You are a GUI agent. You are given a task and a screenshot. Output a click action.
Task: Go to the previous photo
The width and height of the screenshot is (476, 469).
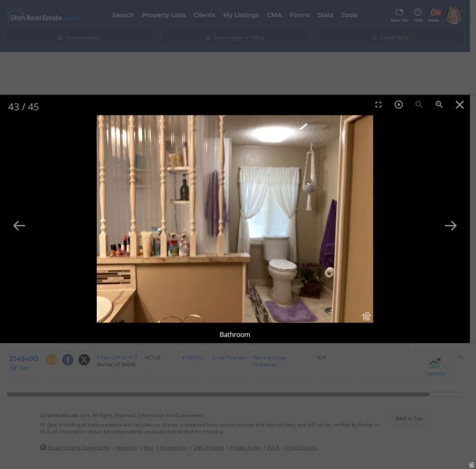tap(19, 225)
